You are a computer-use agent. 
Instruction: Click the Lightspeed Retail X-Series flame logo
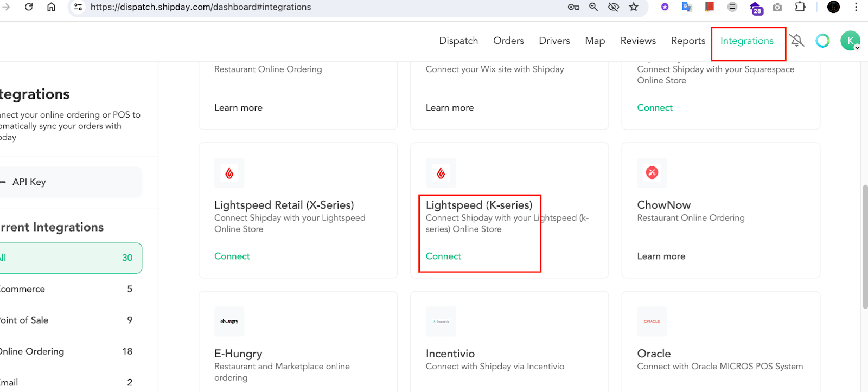[x=229, y=173]
